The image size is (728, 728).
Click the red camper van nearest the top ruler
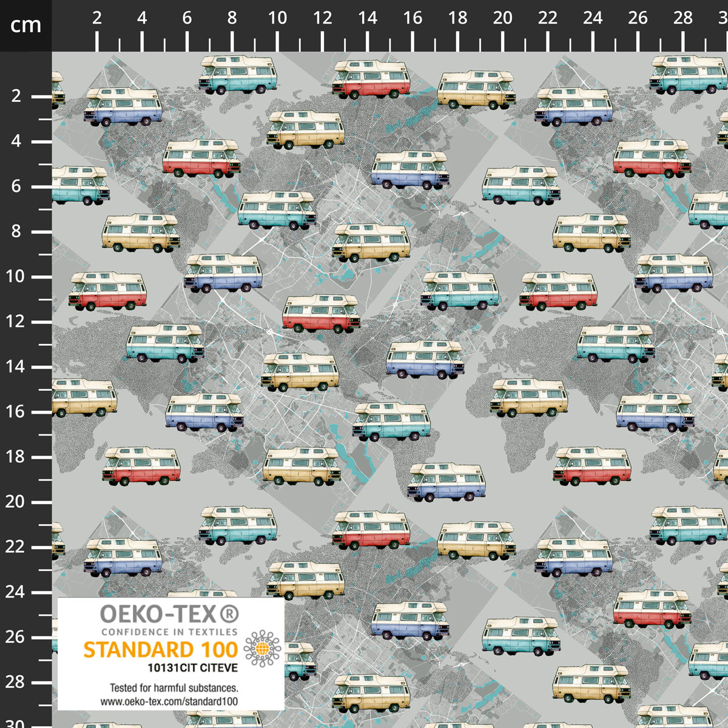point(371,79)
